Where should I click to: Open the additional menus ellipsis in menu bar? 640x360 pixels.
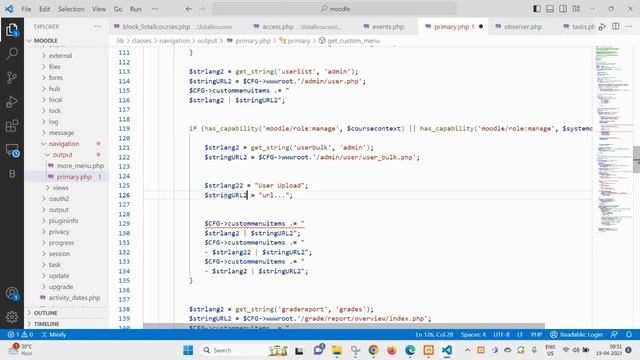click(155, 9)
